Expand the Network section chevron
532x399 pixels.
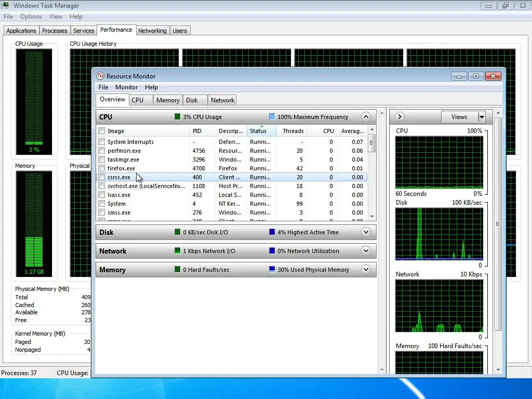pos(366,251)
